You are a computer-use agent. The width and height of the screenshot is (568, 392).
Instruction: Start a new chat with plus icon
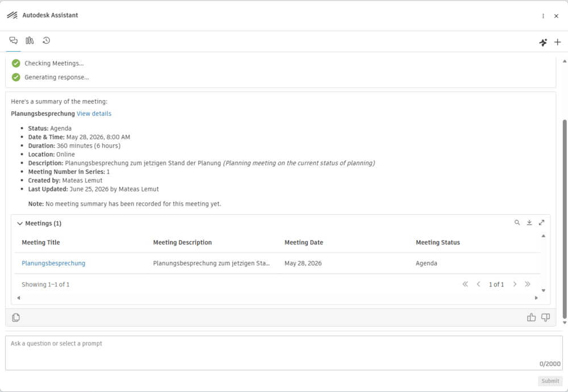[558, 43]
